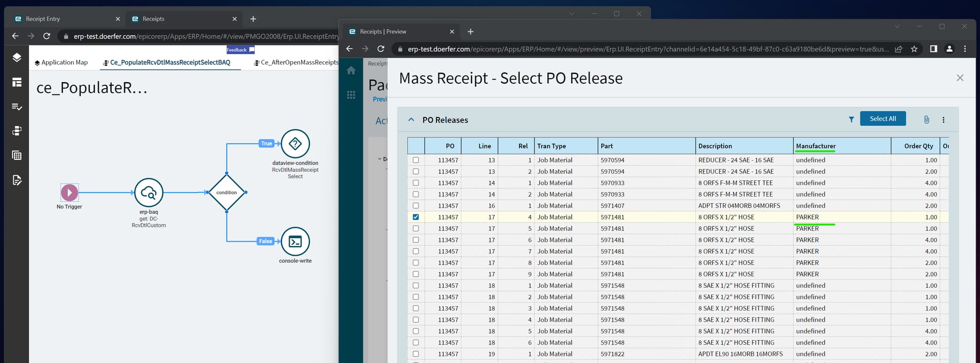The width and height of the screenshot is (980, 363).
Task: Open the table grid icon in sidebar
Action: (x=17, y=156)
